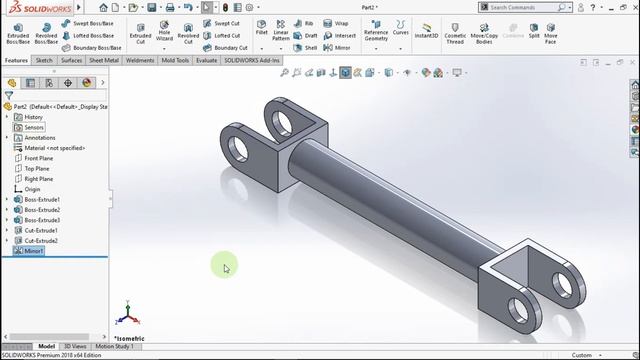
Task: Open Linear Pattern dropdown arrow
Action: click(x=281, y=49)
